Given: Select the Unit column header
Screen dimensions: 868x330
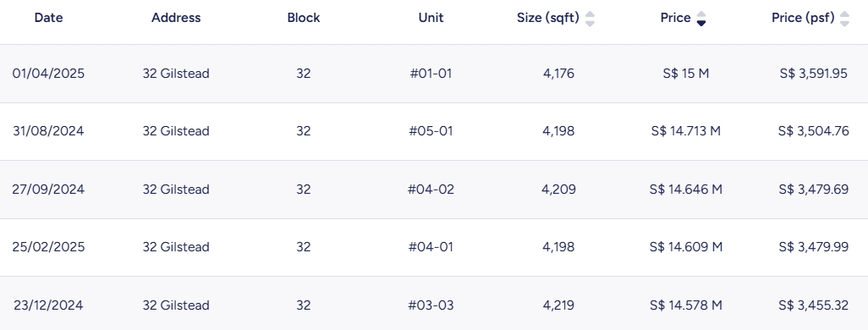Looking at the screenshot, I should [431, 18].
